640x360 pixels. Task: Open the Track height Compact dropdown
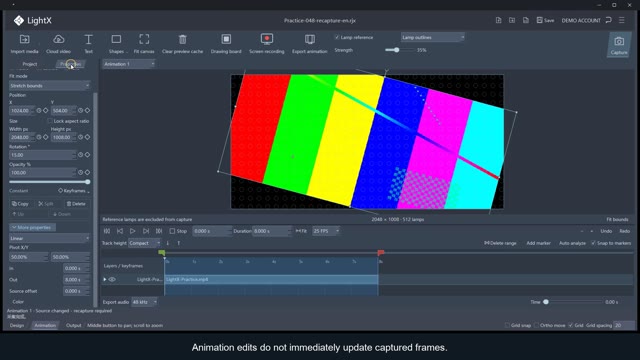(144, 243)
